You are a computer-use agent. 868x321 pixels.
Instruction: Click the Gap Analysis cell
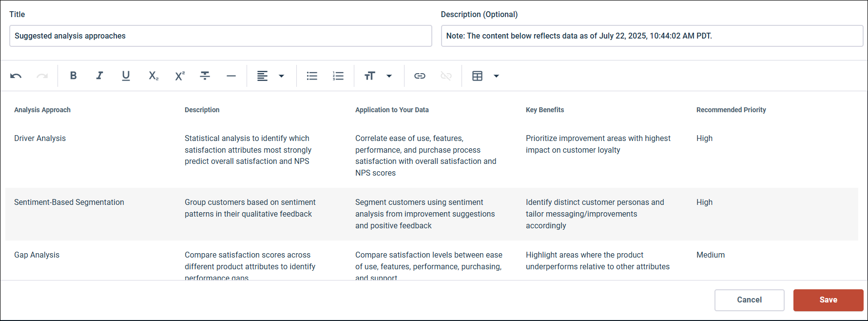point(37,255)
